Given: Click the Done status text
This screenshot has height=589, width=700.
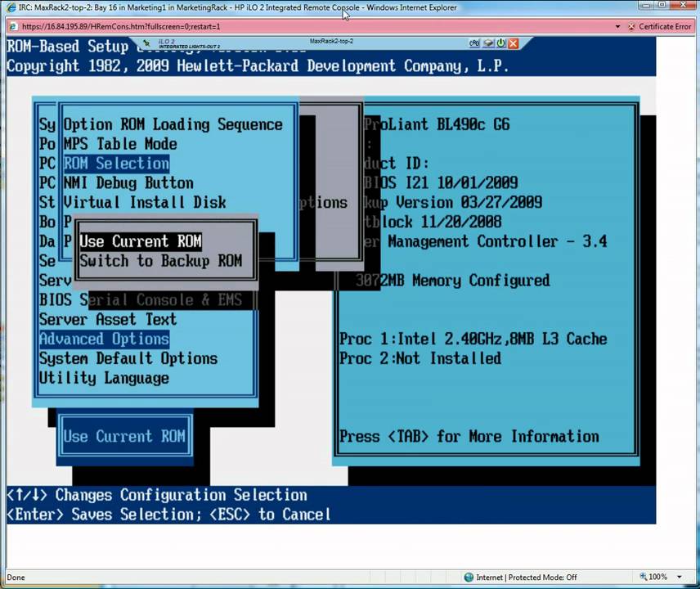Looking at the screenshot, I should coord(16,578).
